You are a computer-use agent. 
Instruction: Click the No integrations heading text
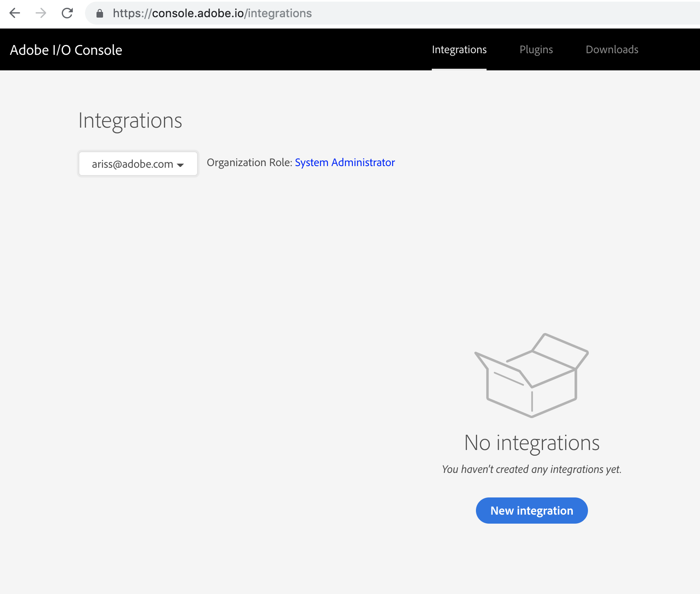tap(532, 443)
